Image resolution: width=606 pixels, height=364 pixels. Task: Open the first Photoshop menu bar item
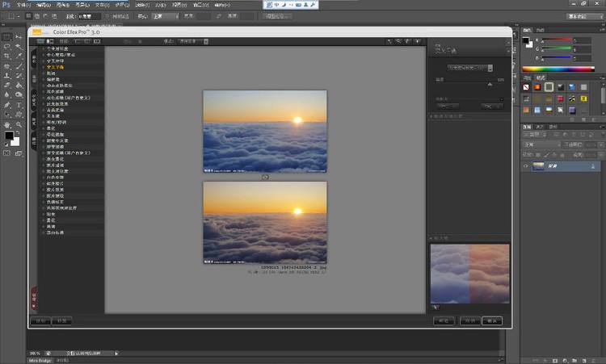point(22,4)
